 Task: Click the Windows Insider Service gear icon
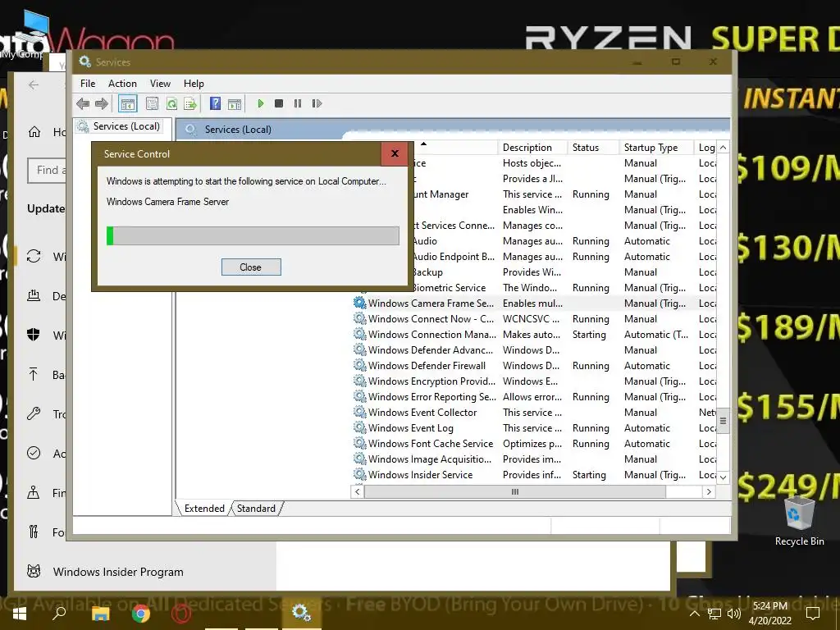(x=359, y=473)
